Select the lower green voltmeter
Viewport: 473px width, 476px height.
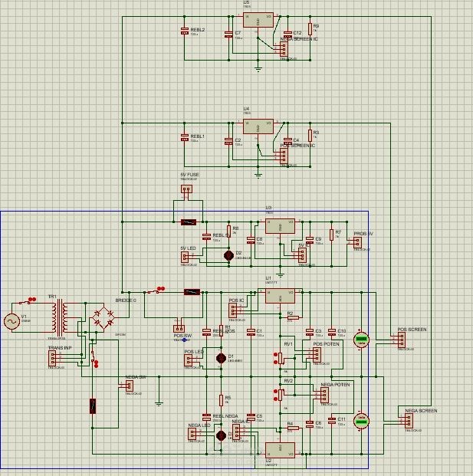pyautogui.click(x=361, y=421)
